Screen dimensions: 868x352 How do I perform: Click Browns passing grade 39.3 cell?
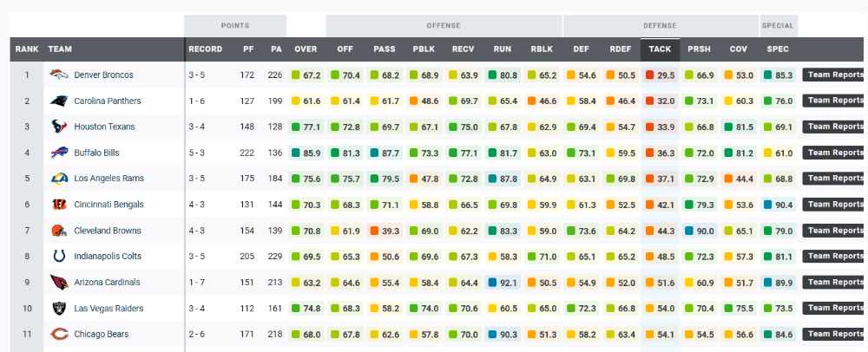click(385, 231)
